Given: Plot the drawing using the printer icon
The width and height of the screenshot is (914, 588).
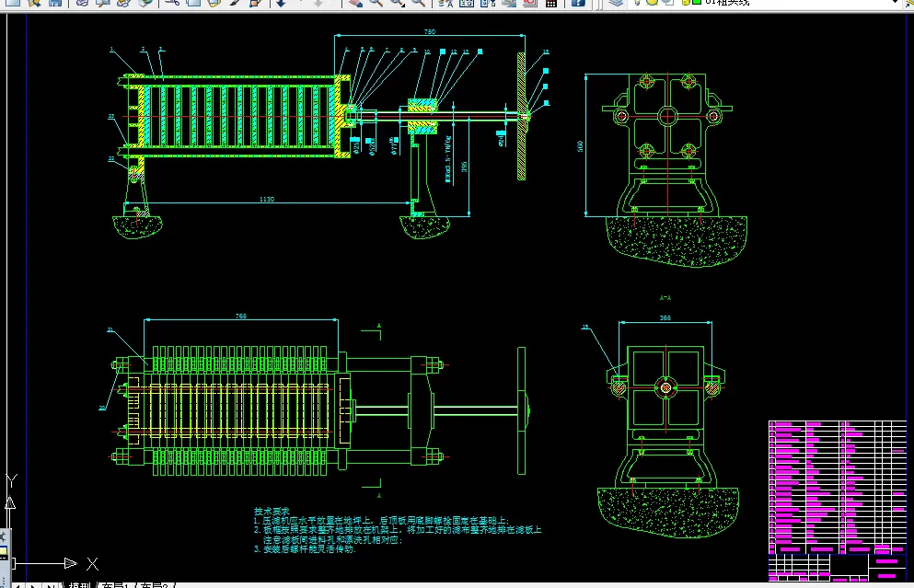Looking at the screenshot, I should pyautogui.click(x=82, y=3).
